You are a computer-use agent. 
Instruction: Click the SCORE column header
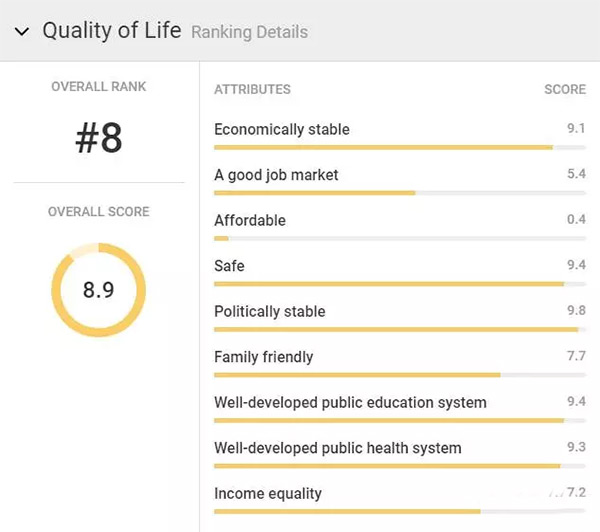(x=564, y=89)
